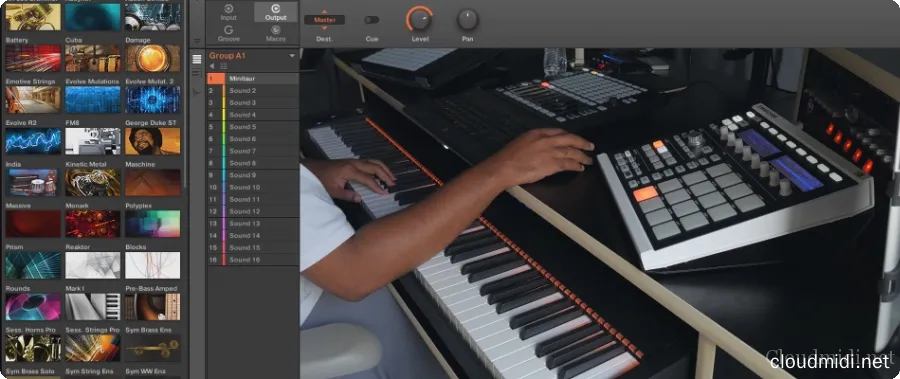Select the Kinetic Metal thumbnail
This screenshot has width=900, height=379.
point(93,183)
